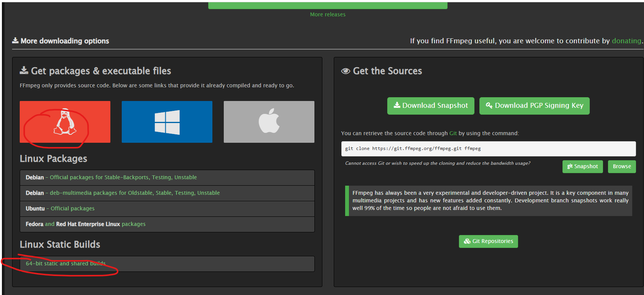The height and width of the screenshot is (295, 644).
Task: Click the Linux Static Builds heading
Action: (x=60, y=245)
